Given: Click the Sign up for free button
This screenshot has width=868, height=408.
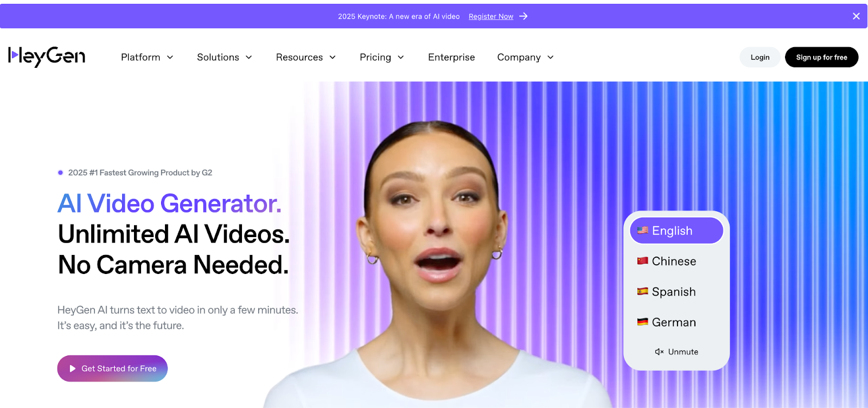Looking at the screenshot, I should pyautogui.click(x=821, y=57).
